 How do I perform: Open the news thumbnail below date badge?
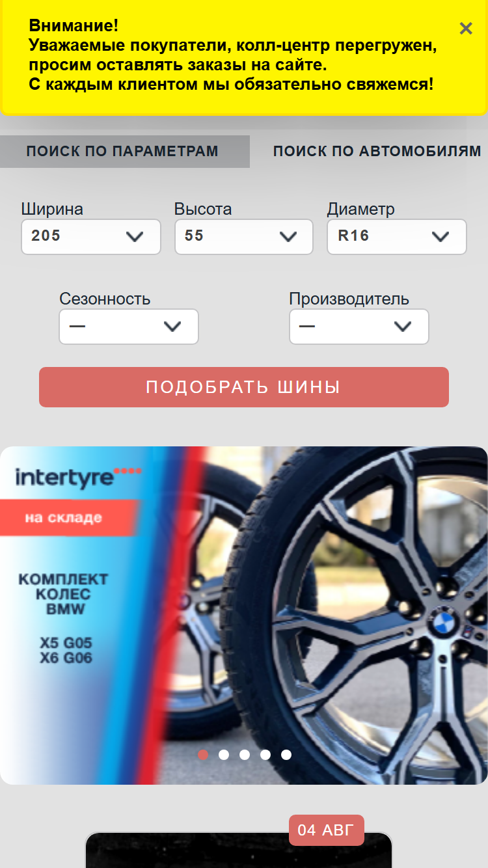239,850
